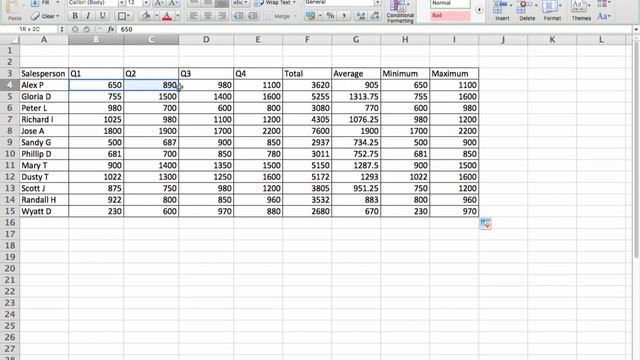Open Conditional Formatting
640x360 pixels.
[x=400, y=11]
